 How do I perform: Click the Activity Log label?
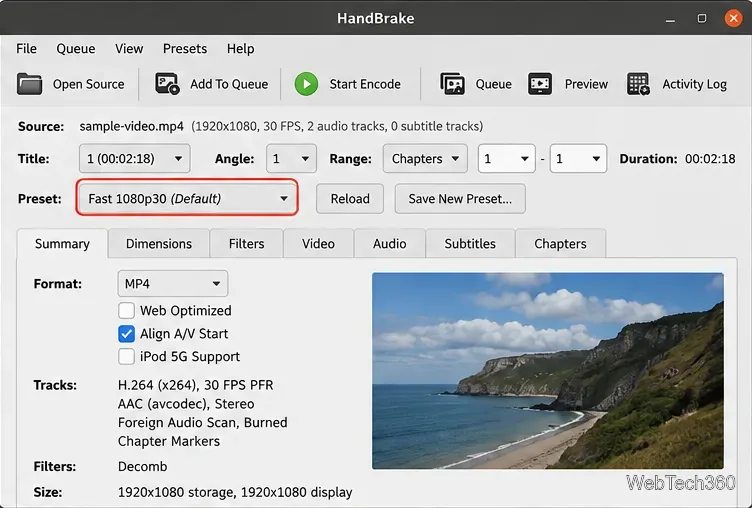click(694, 84)
